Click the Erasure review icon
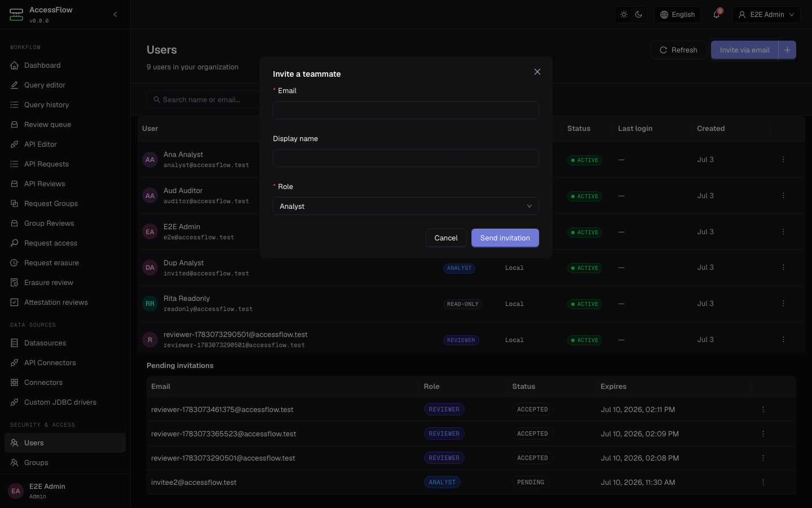The image size is (812, 508). point(15,283)
